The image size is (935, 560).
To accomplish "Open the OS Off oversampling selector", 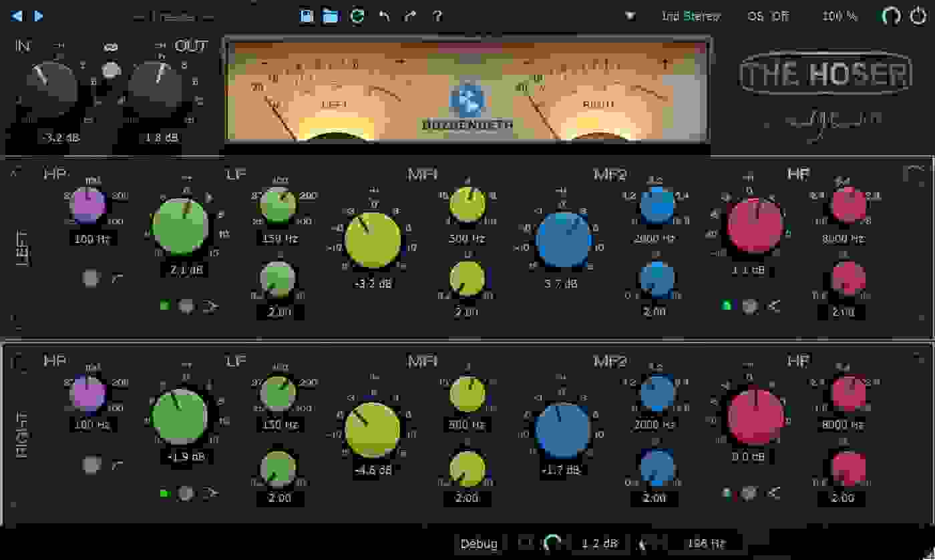I will tap(767, 15).
